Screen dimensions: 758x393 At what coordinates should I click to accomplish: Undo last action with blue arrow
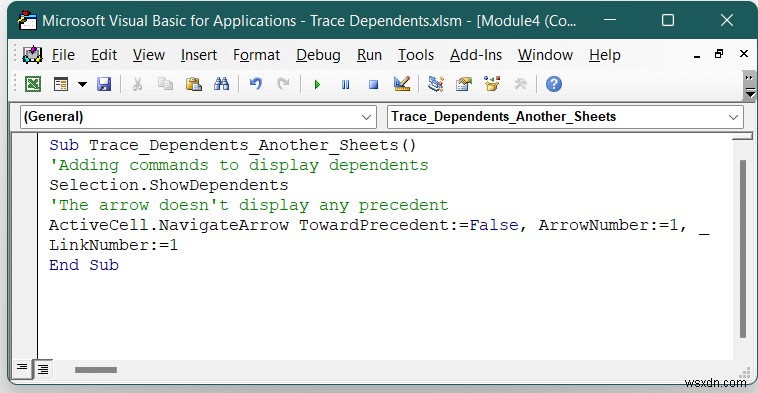(x=255, y=85)
